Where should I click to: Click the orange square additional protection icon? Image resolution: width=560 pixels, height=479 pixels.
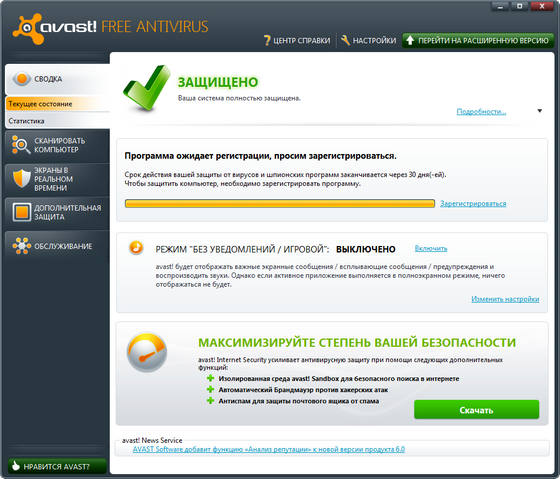point(21,212)
